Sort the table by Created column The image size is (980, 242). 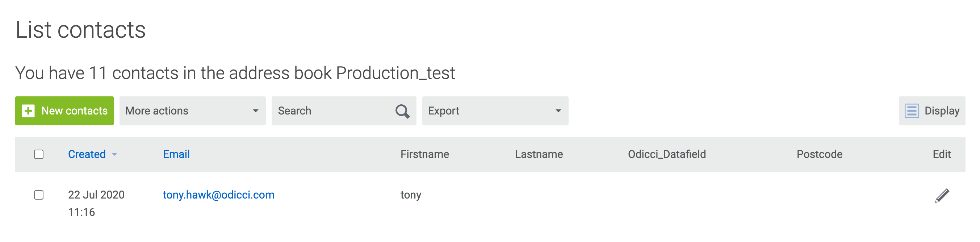coord(87,154)
